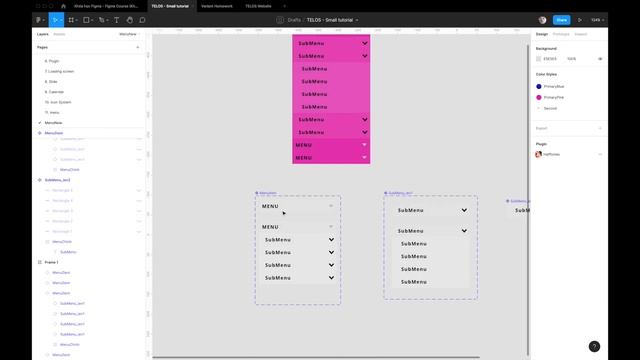Screen dimensions: 640x360
Task: Add an export setting with plus icon
Action: click(600, 128)
